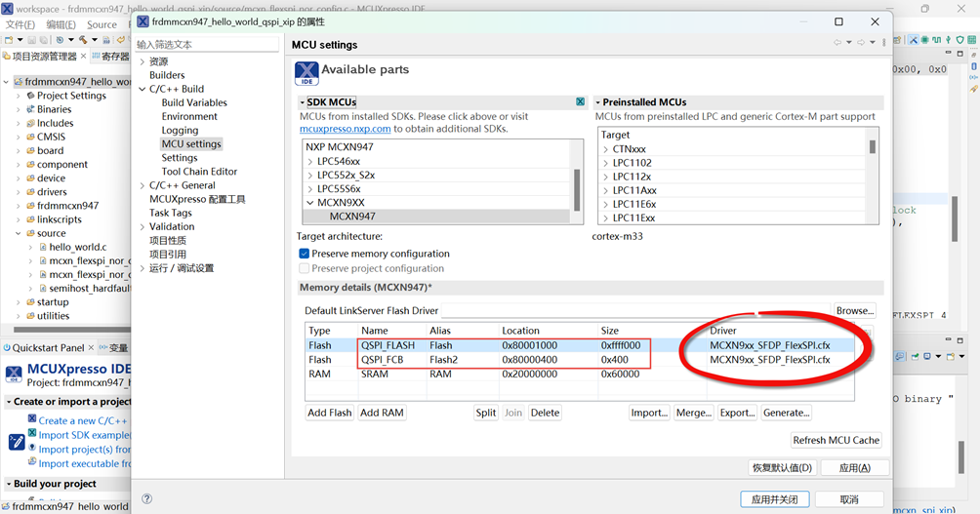This screenshot has height=514, width=980.
Task: Expand the CTNxxx preinstalled target
Action: [x=605, y=148]
